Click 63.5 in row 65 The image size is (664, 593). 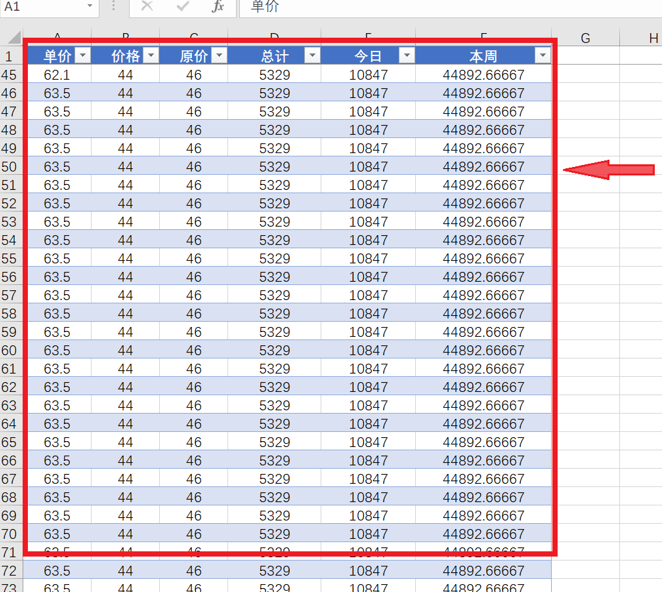point(57,442)
